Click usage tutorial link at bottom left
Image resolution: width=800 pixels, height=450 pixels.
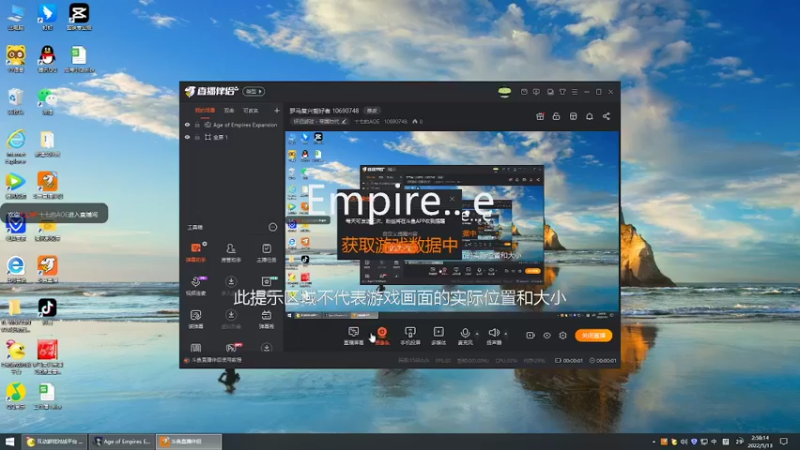(x=213, y=360)
